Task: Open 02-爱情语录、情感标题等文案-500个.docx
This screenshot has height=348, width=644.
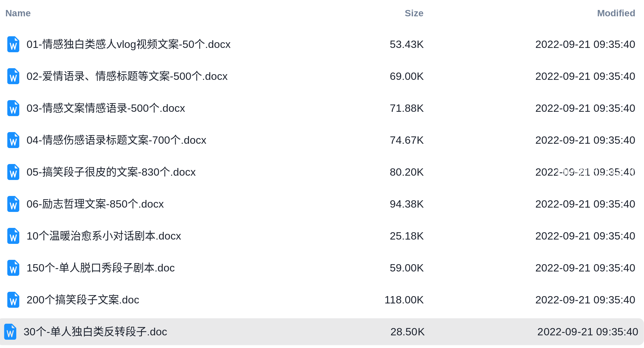Action: tap(127, 76)
